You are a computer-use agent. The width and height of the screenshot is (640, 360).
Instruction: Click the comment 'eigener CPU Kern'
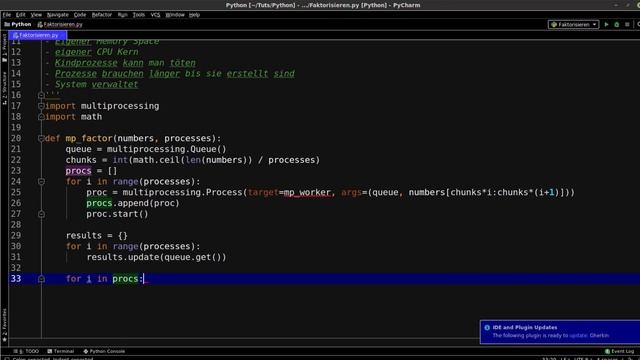coord(96,52)
